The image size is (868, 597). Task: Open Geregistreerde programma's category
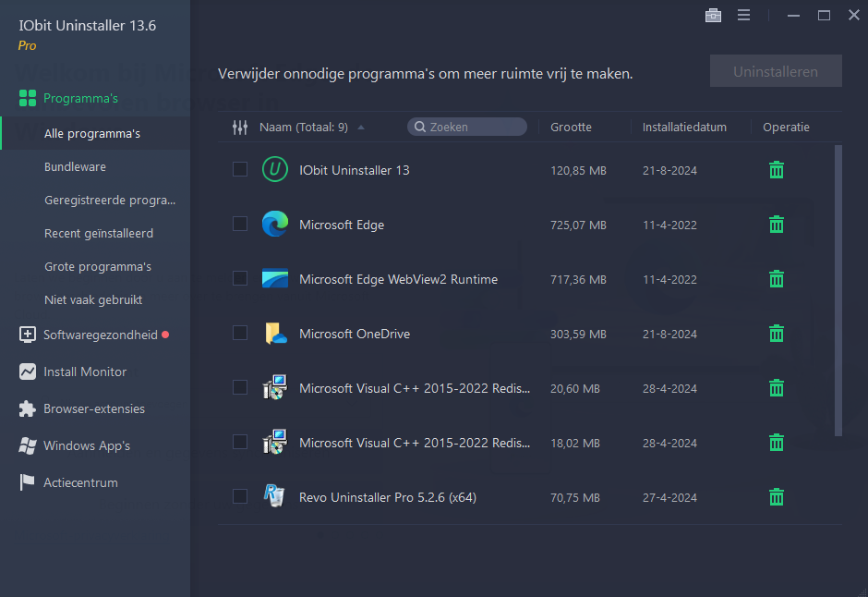[x=110, y=200]
